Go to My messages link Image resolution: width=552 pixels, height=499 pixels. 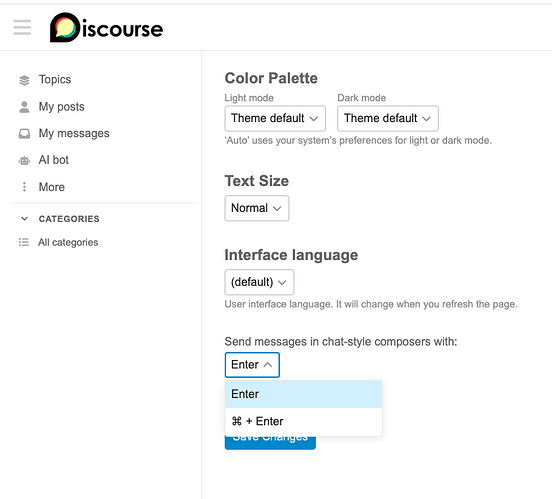point(74,134)
